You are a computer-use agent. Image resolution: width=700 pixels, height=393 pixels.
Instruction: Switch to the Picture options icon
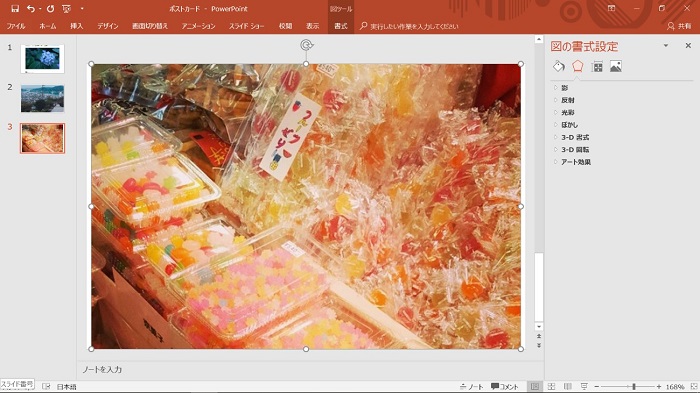pos(616,67)
